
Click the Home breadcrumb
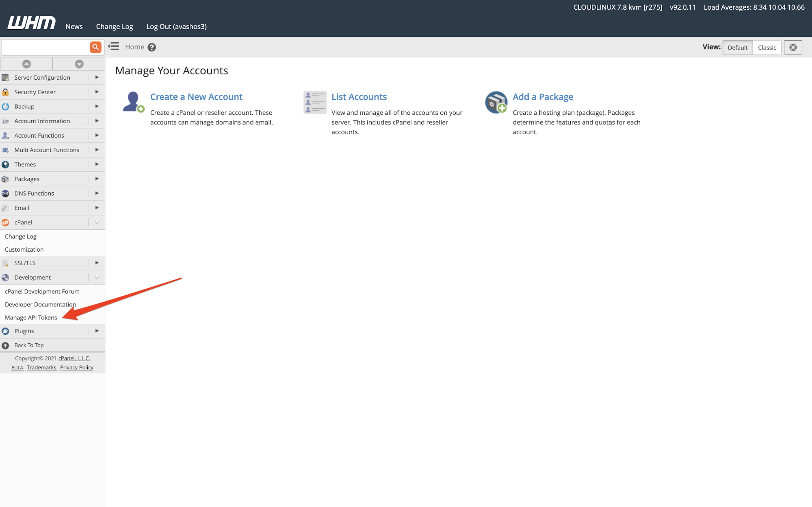(134, 47)
